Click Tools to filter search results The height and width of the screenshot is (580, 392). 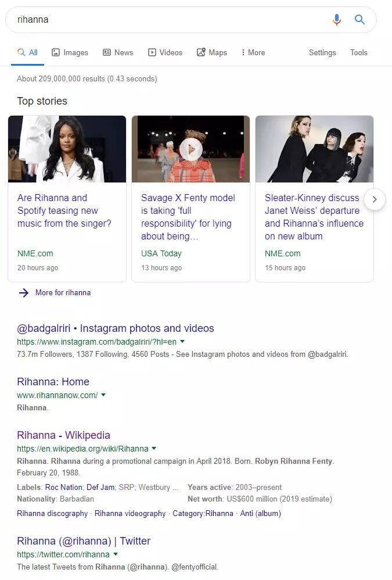(x=358, y=52)
